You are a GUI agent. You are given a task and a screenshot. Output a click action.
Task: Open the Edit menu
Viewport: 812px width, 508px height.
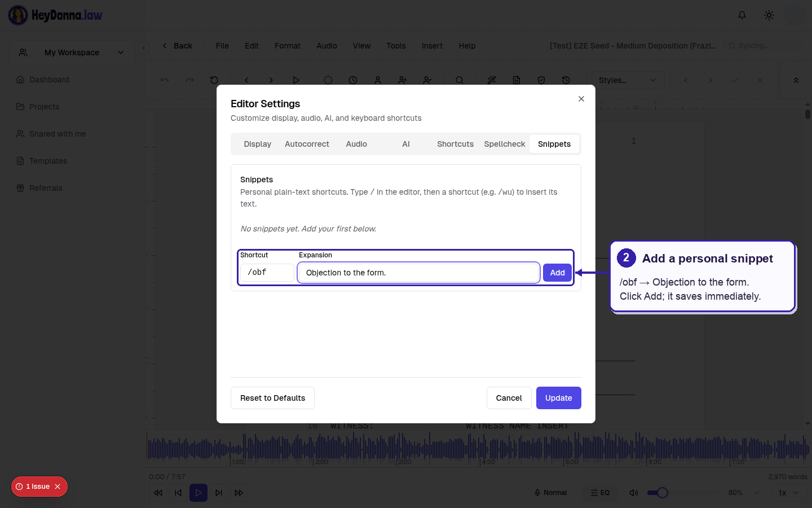click(x=251, y=46)
